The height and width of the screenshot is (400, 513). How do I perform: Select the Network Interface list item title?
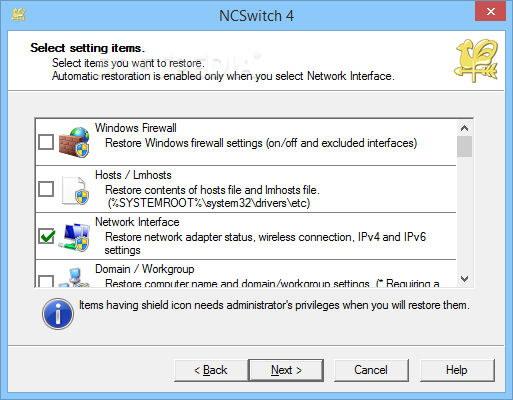click(x=137, y=222)
